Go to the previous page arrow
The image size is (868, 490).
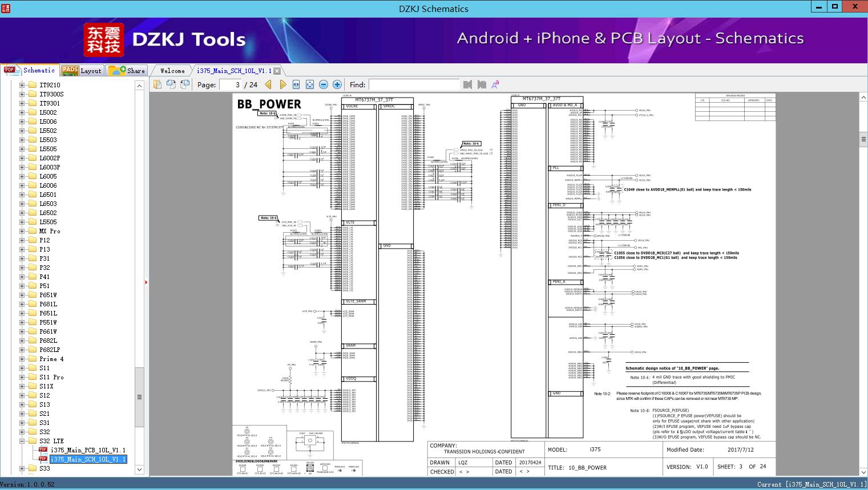point(268,84)
